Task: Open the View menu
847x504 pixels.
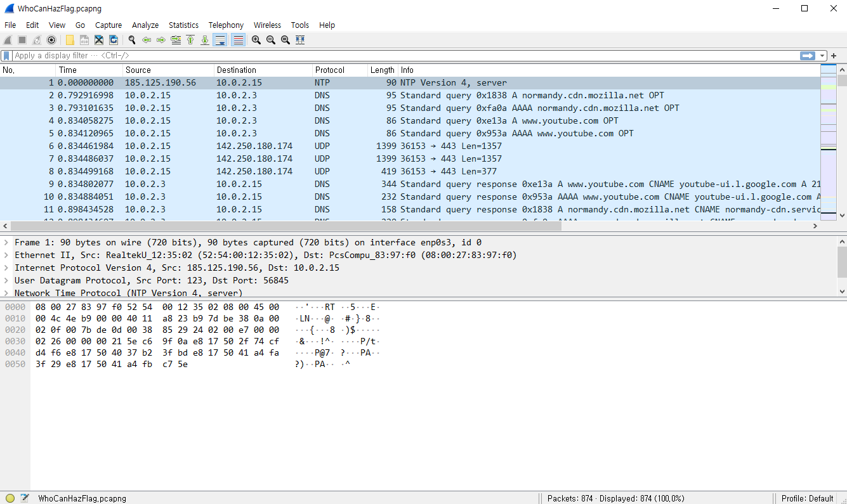Action: (57, 25)
